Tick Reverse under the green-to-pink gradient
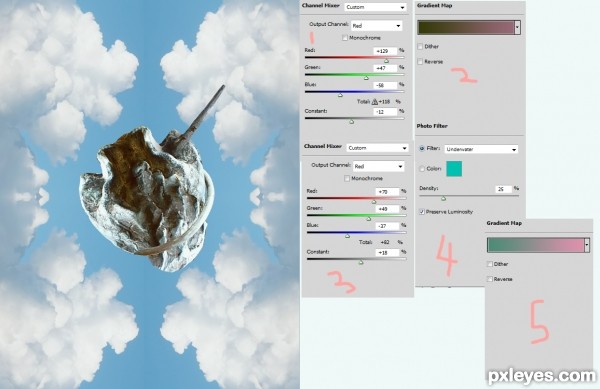This screenshot has width=600, height=389. pos(489,279)
